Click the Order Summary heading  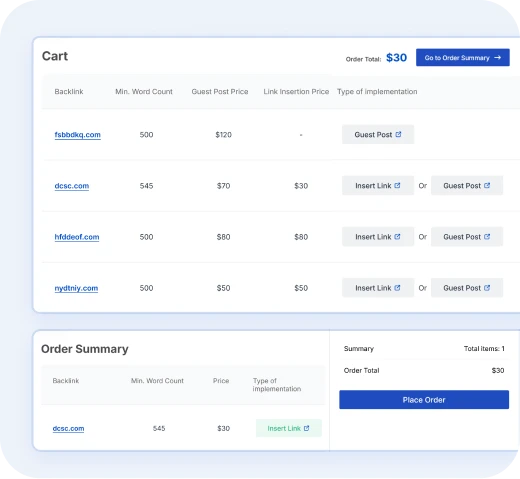85,349
